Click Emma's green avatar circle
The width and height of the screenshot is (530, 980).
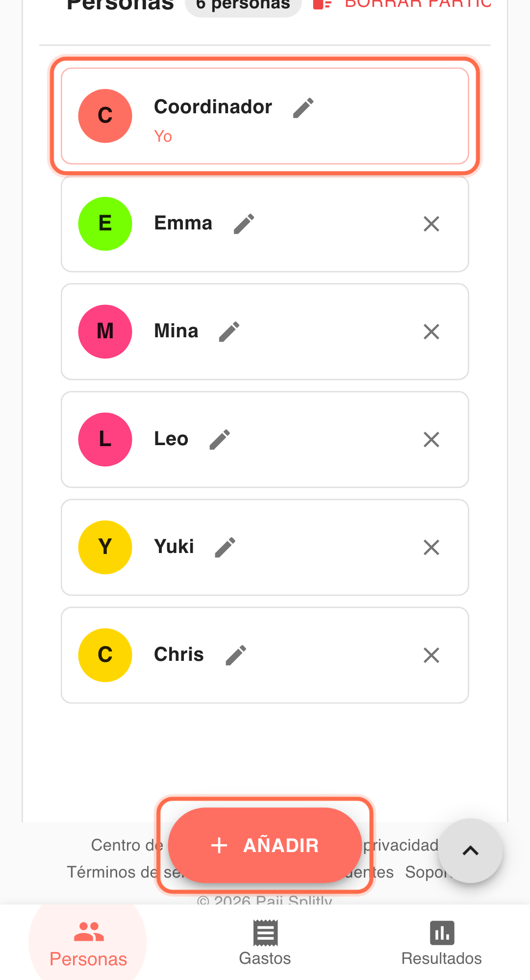(105, 224)
